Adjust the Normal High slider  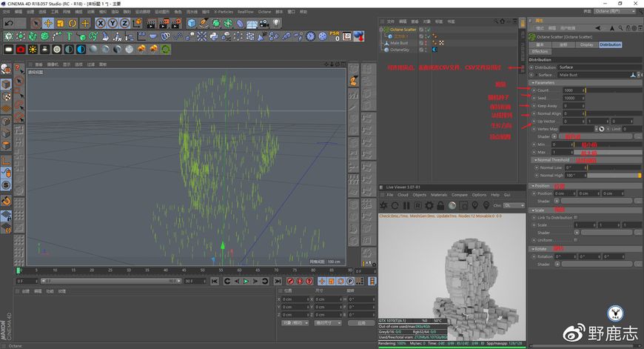(x=613, y=175)
